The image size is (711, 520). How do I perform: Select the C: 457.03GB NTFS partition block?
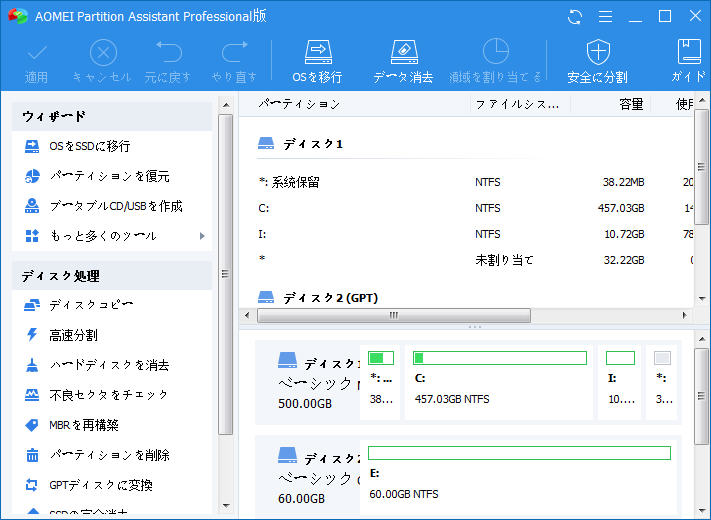click(x=499, y=382)
